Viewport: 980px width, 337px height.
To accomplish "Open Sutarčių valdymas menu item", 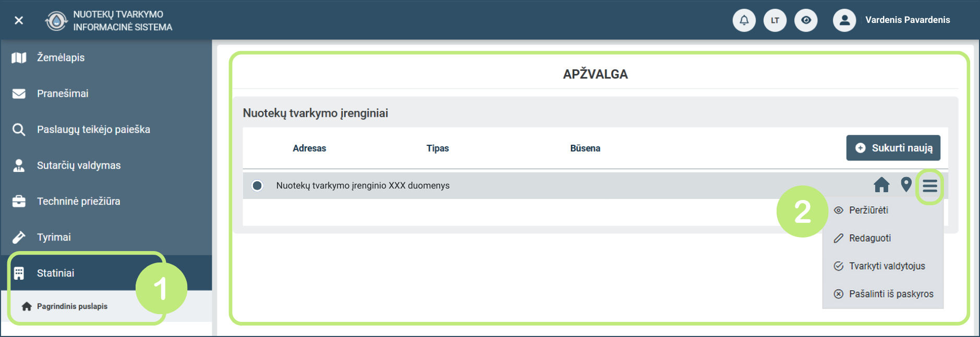I will click(106, 165).
